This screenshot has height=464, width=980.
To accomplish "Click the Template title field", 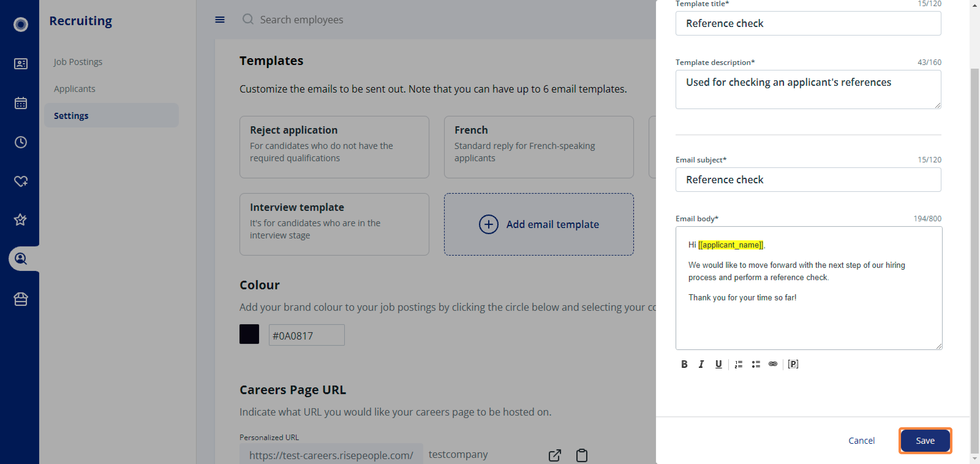I will point(808,23).
